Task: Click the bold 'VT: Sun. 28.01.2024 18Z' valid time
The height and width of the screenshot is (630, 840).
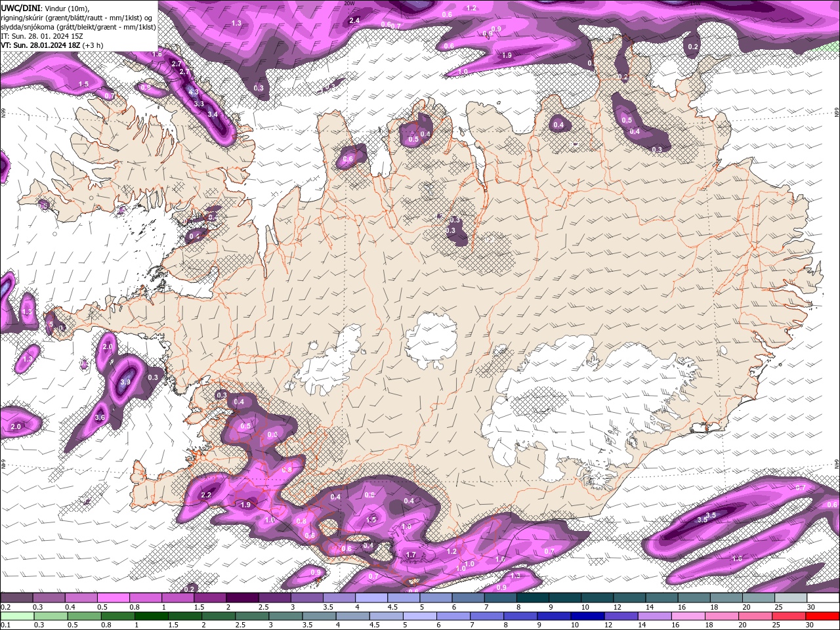Action: point(41,45)
